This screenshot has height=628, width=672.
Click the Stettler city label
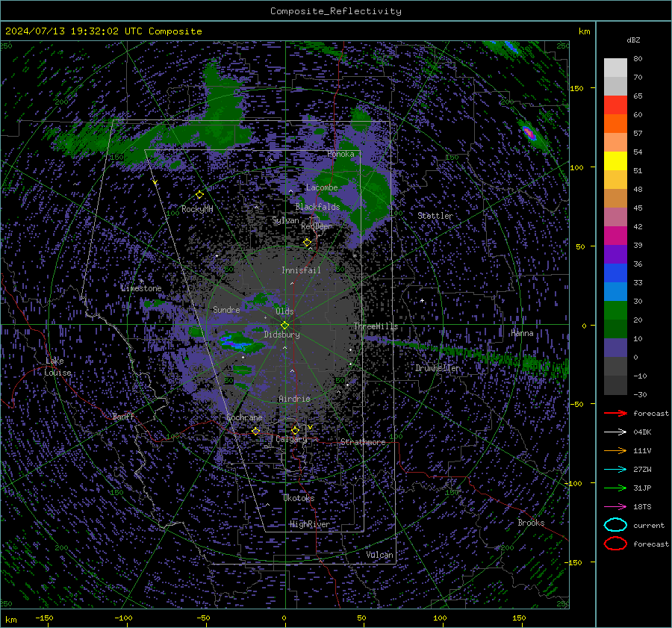[x=435, y=216]
